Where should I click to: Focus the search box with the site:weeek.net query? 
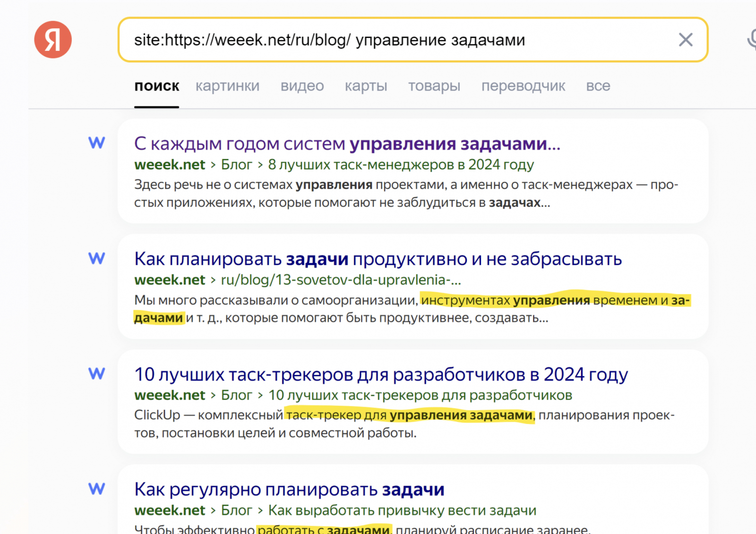click(x=412, y=40)
